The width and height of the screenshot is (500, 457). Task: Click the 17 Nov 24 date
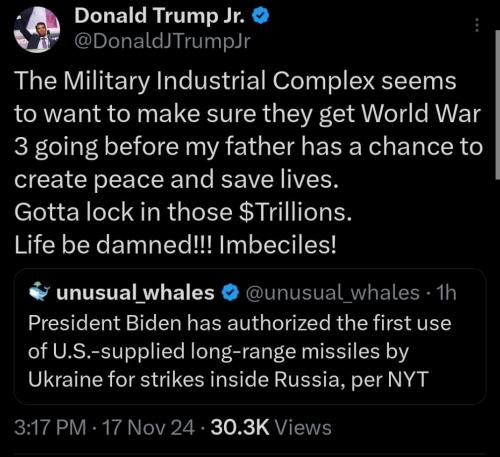pyautogui.click(x=148, y=428)
